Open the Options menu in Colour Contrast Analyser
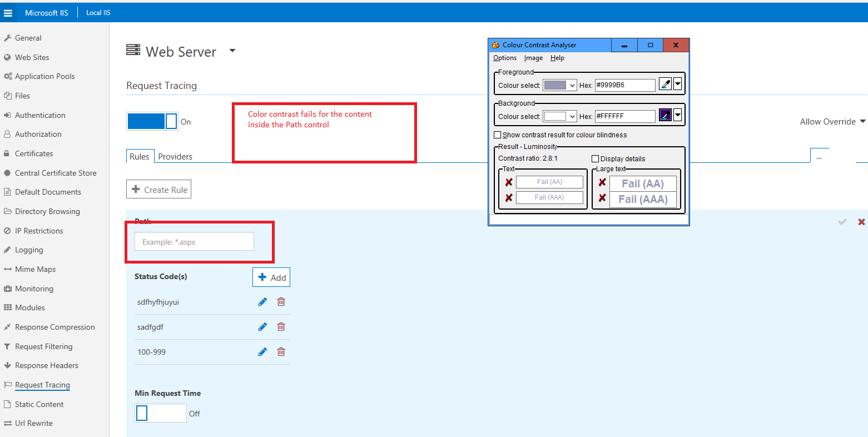This screenshot has width=868, height=437. coord(504,58)
